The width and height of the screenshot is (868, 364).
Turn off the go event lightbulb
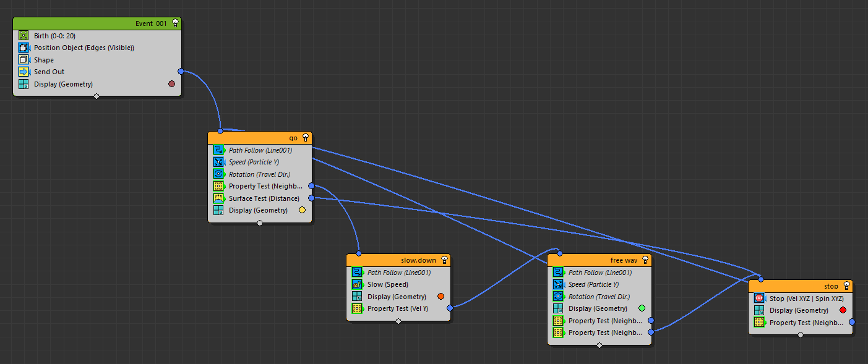point(306,138)
